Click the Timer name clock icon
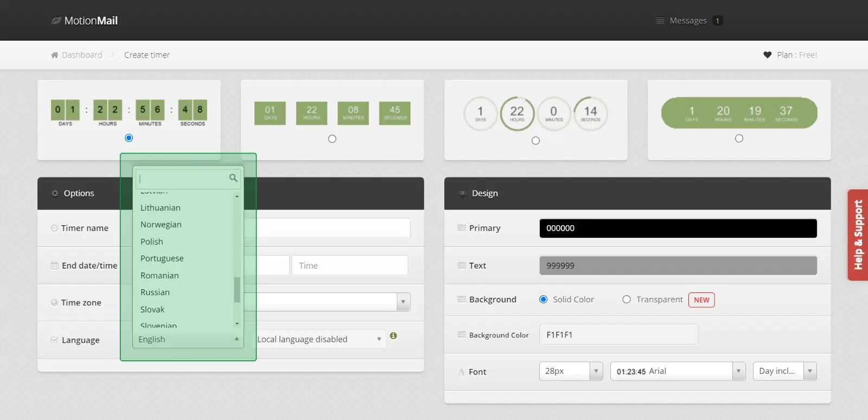Image resolution: width=868 pixels, height=420 pixels. point(54,228)
